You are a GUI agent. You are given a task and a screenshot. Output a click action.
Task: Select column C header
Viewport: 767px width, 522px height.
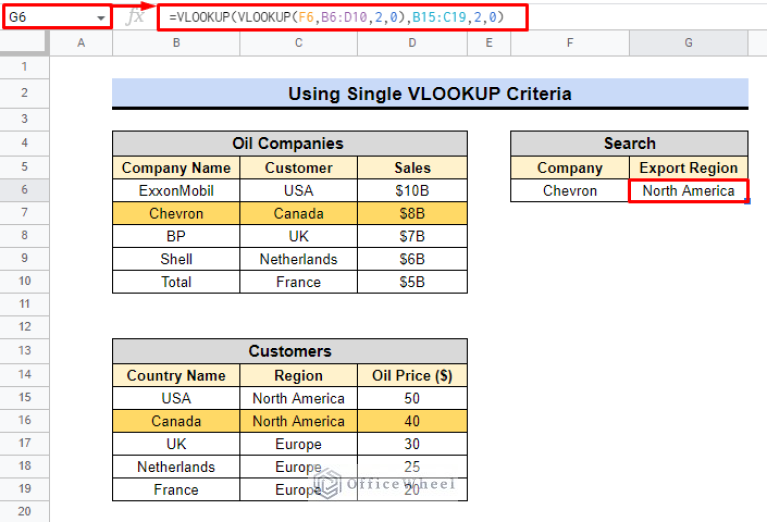298,43
